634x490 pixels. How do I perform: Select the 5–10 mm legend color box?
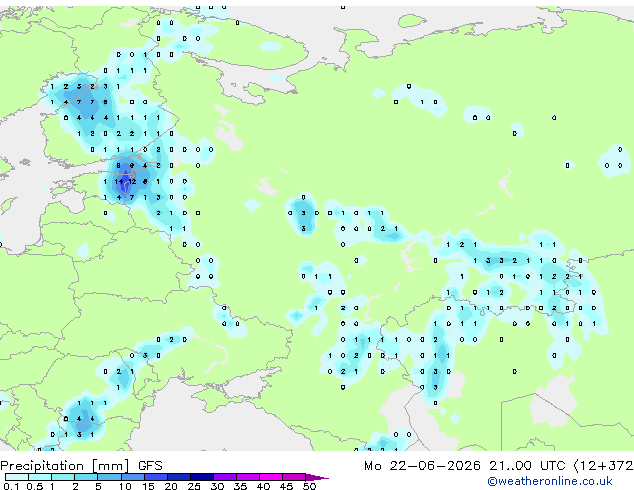[109, 477]
